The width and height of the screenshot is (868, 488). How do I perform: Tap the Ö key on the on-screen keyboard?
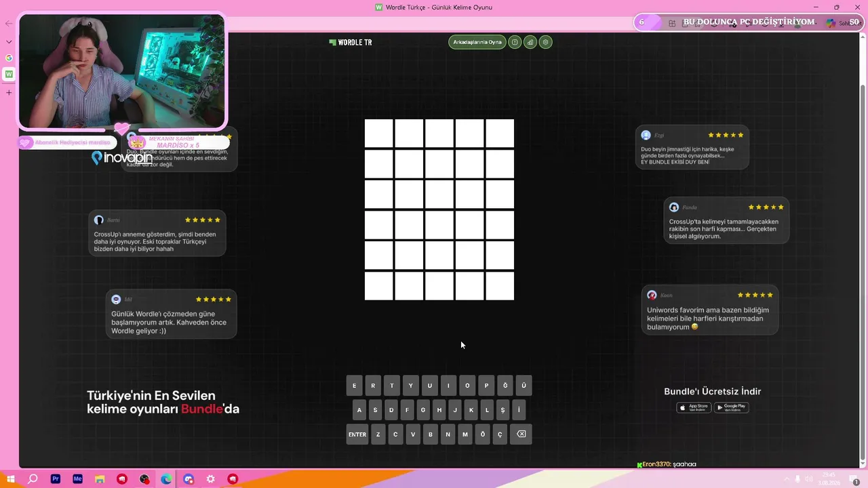click(483, 434)
